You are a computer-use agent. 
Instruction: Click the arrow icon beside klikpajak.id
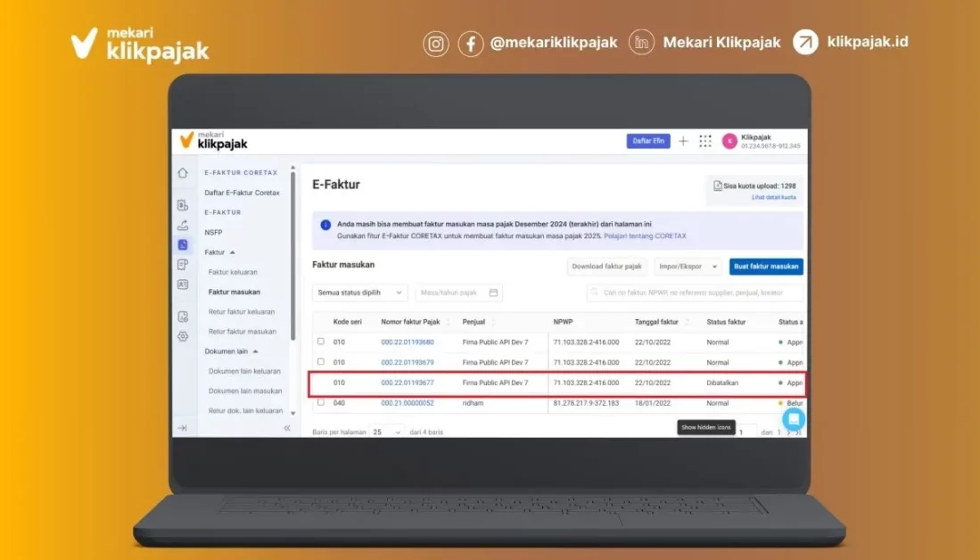805,42
